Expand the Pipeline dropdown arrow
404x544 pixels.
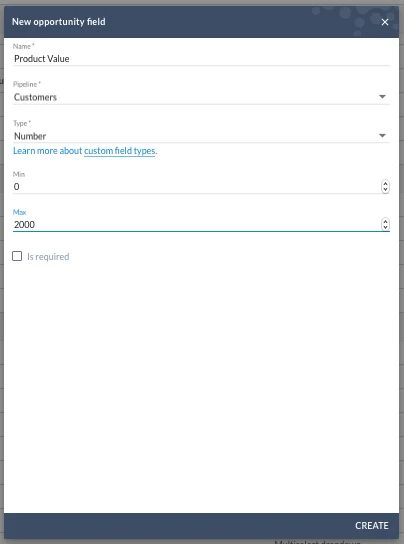(382, 97)
